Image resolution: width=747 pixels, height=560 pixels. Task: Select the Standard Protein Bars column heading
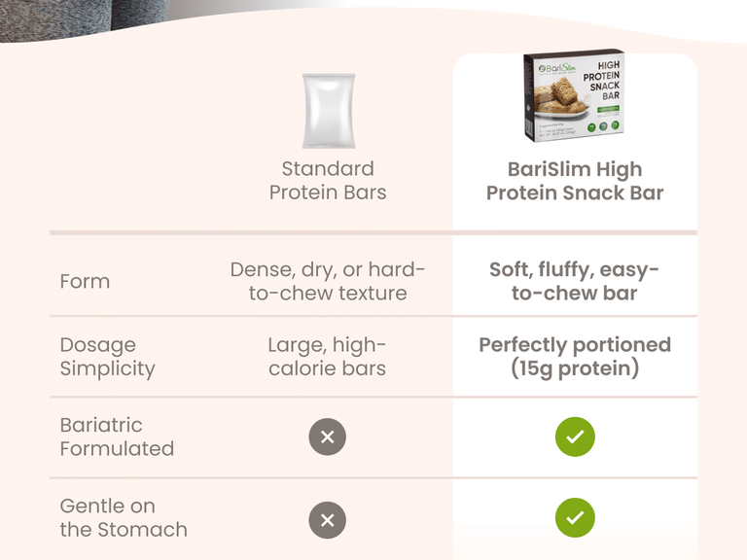[328, 181]
